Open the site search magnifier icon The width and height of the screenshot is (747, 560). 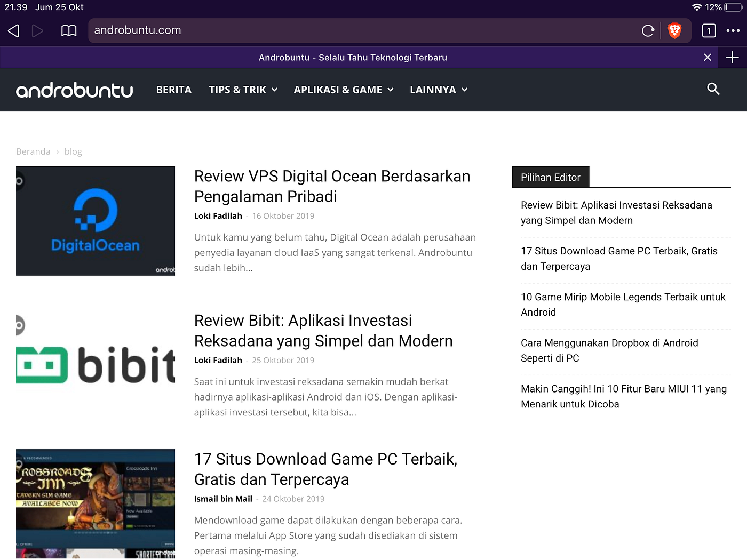tap(713, 89)
